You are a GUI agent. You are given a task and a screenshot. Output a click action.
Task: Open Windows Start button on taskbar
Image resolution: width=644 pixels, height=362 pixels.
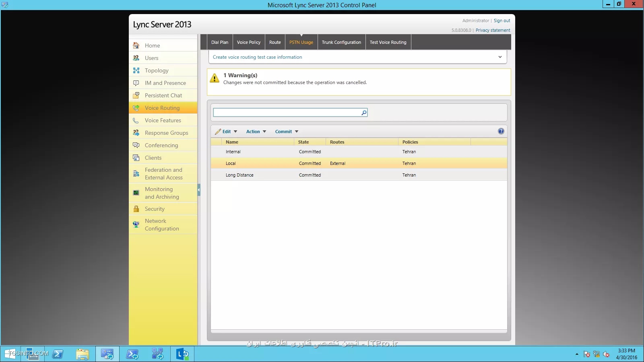coord(10,354)
